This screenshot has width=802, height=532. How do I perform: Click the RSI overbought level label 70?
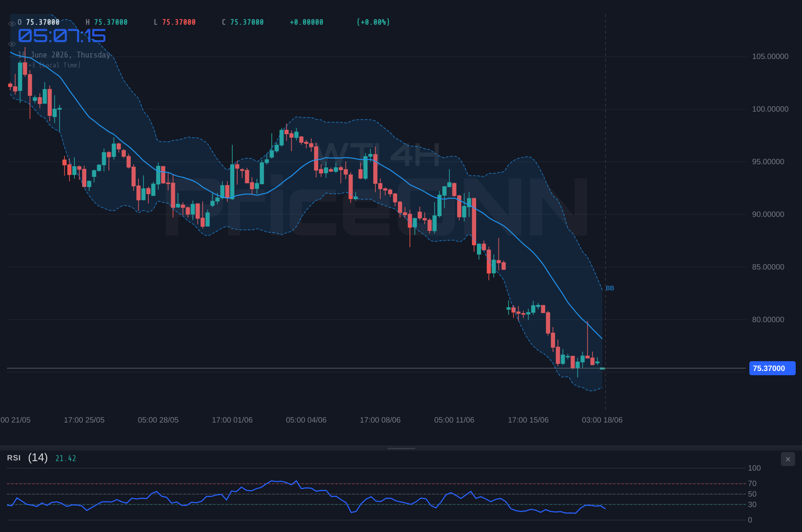point(752,484)
